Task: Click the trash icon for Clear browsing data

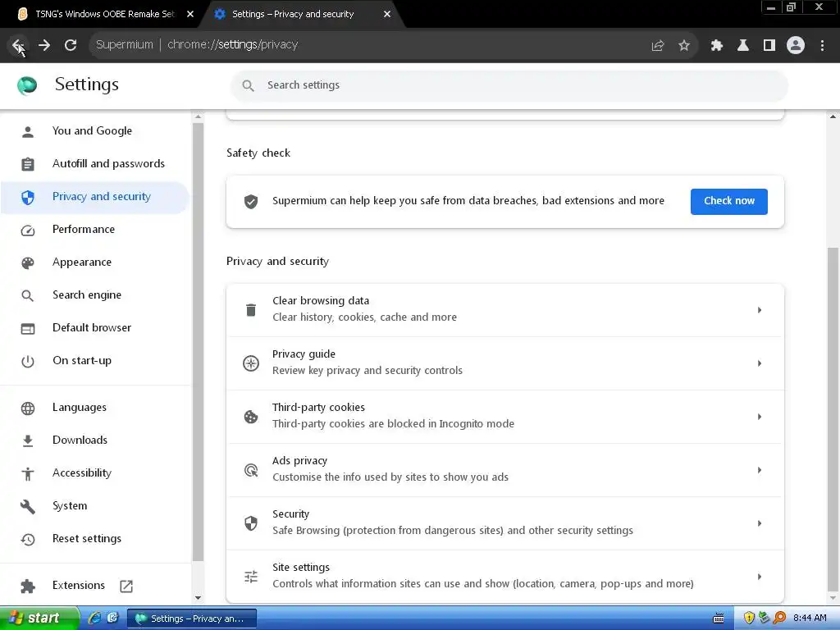Action: [251, 309]
